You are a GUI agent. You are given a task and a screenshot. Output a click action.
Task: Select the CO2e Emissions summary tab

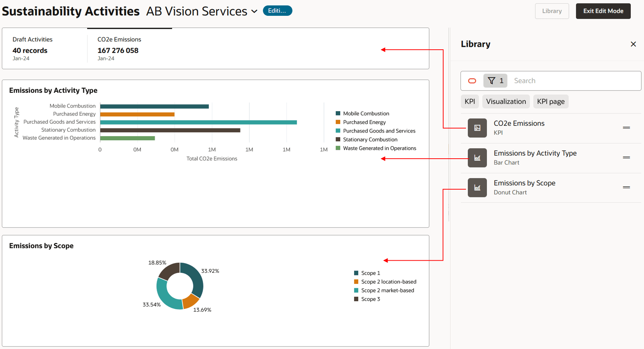pyautogui.click(x=119, y=48)
